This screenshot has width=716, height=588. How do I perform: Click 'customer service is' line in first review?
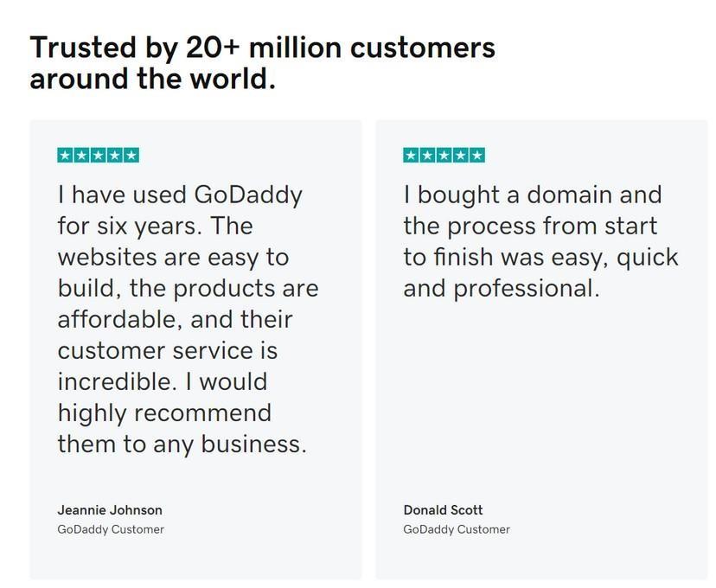pos(168,350)
